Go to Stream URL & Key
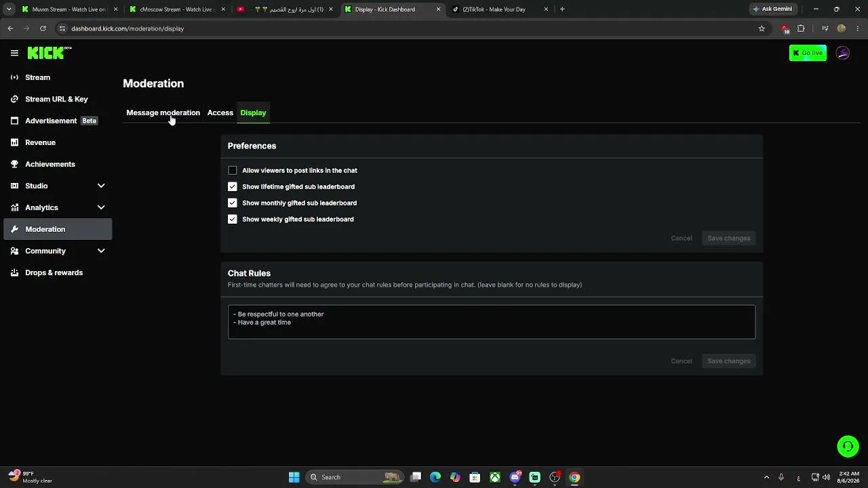Screen dimensions: 868x488 pos(58,99)
